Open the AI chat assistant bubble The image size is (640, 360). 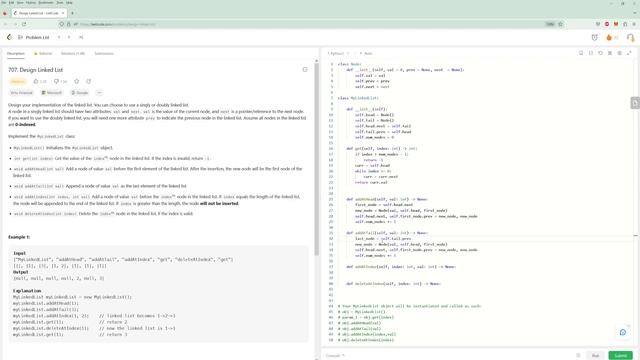click(623, 332)
